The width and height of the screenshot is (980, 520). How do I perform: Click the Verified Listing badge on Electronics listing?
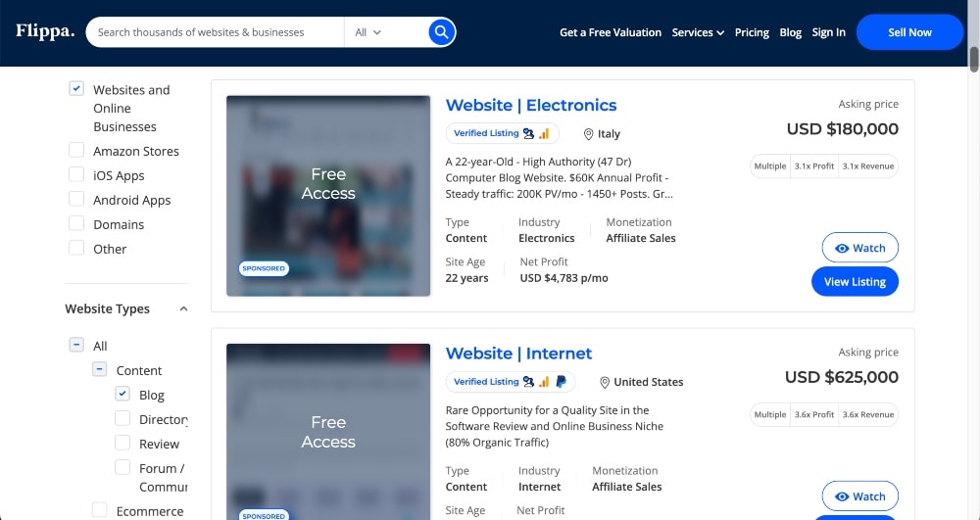502,133
